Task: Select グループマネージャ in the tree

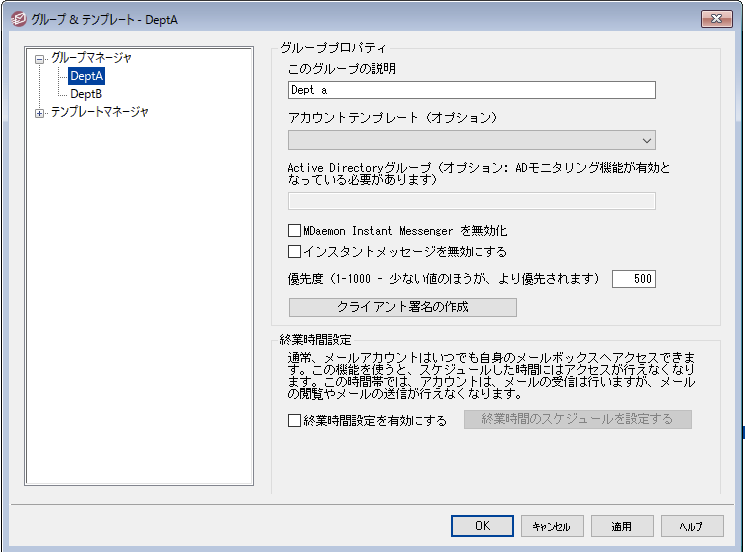Action: 91,58
